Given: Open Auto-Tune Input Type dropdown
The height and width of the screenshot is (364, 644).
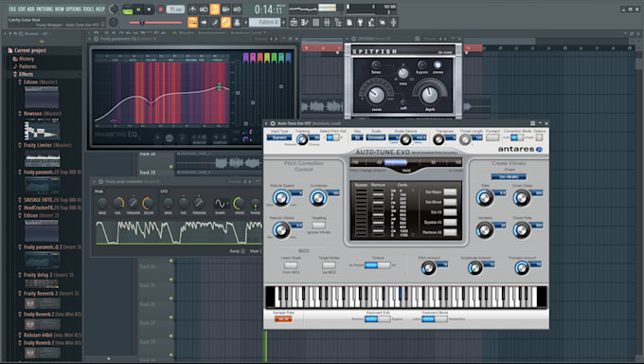Looking at the screenshot, I should (x=279, y=137).
